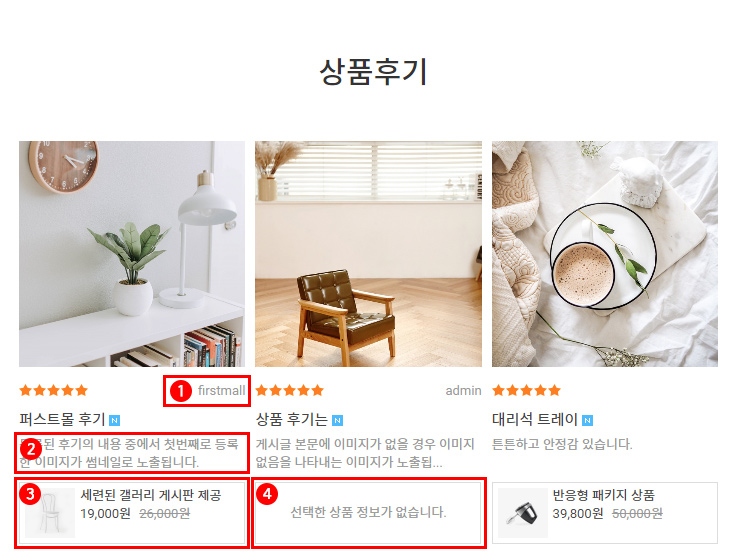Click the hand mixer product thumbnail
This screenshot has width=738, height=554.
tap(523, 513)
